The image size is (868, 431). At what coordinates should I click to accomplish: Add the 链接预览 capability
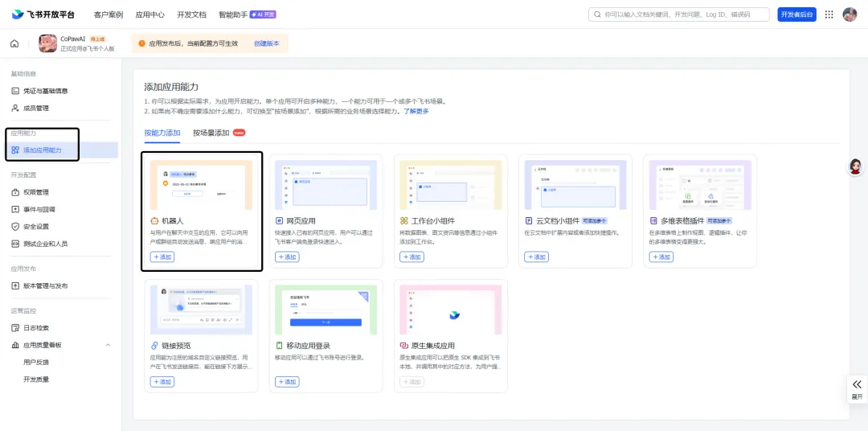(162, 382)
